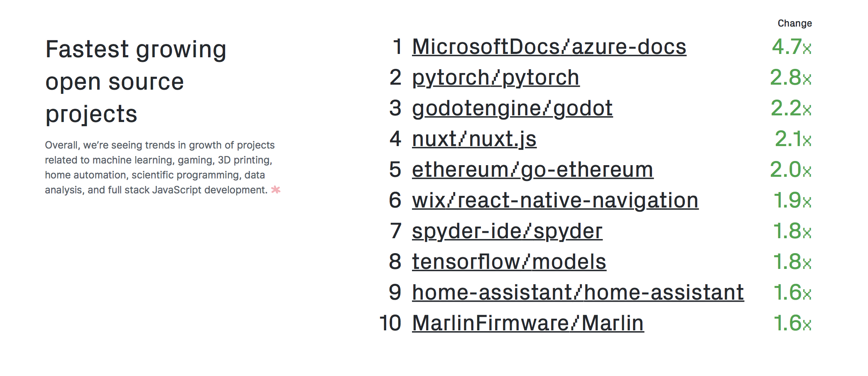Image resolution: width=868 pixels, height=376 pixels.
Task: Click the Fastest growing open source projects heading
Action: pyautogui.click(x=136, y=81)
